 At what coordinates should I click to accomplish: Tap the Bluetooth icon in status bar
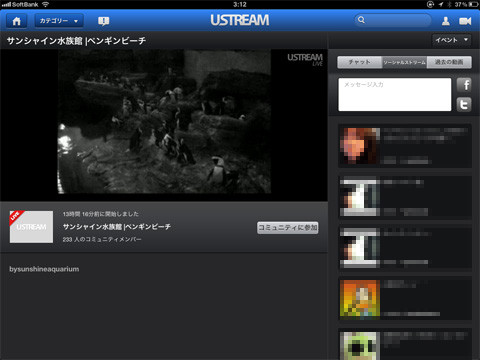pyautogui.click(x=450, y=4)
